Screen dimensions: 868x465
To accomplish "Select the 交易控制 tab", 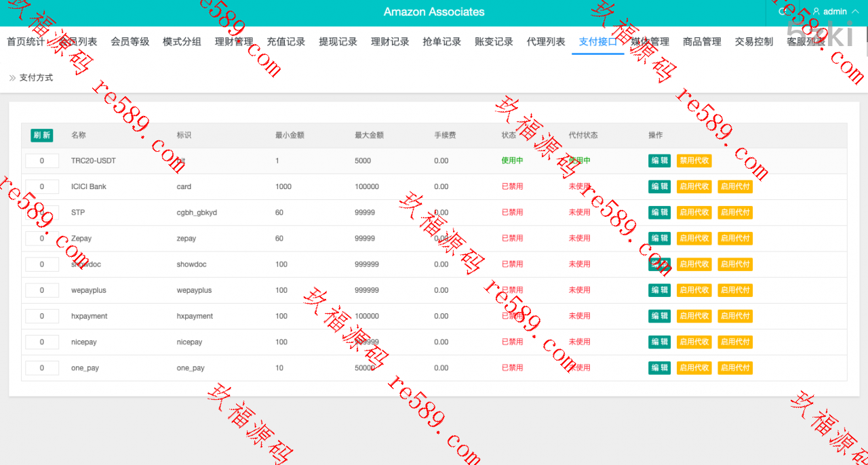I will [x=753, y=41].
